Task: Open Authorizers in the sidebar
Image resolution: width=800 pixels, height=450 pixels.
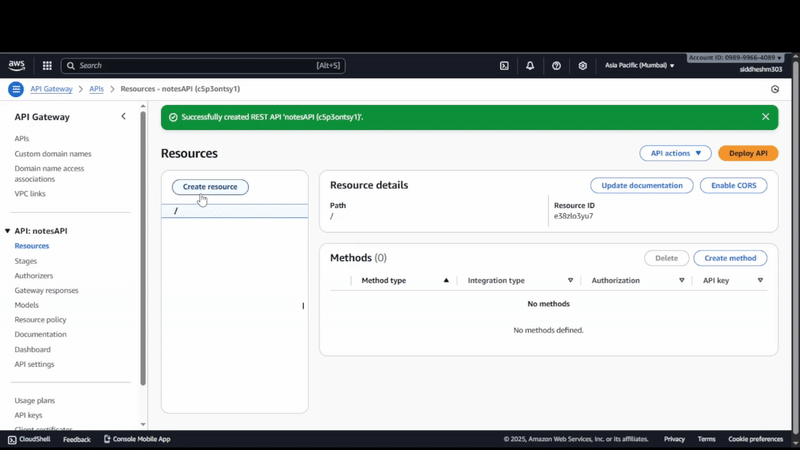Action: [x=34, y=276]
